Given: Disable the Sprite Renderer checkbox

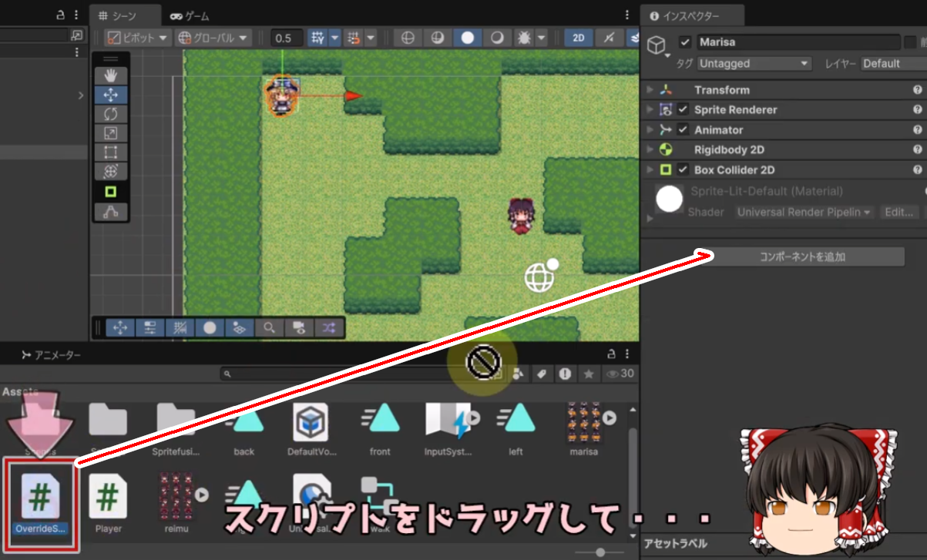Looking at the screenshot, I should (683, 109).
